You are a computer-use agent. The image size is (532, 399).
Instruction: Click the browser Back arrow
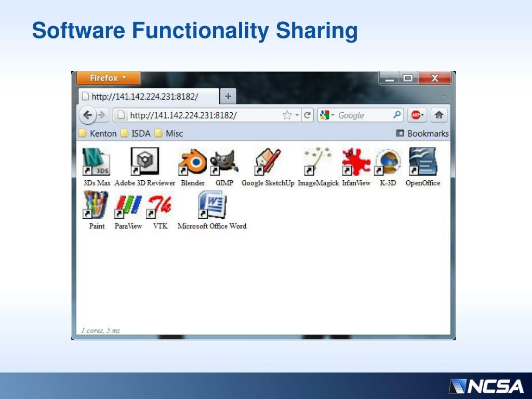(x=87, y=115)
